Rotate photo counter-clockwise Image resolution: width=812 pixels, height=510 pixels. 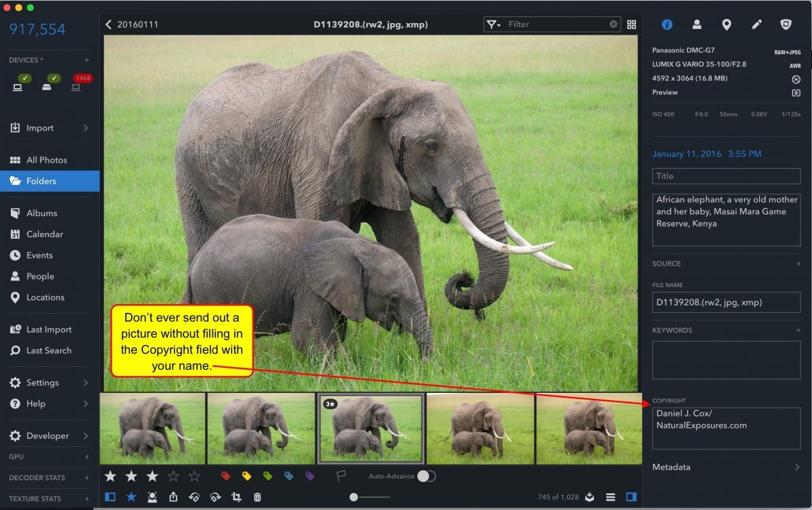coord(194,497)
